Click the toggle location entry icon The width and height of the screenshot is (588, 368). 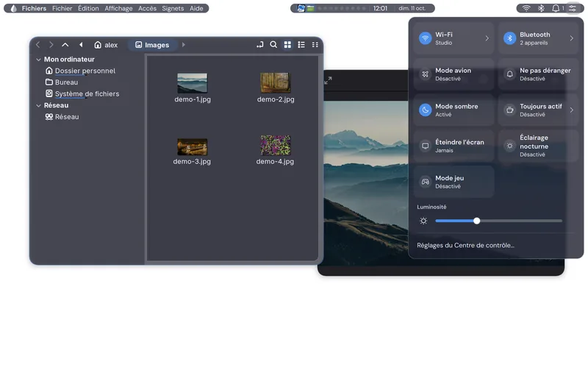260,45
